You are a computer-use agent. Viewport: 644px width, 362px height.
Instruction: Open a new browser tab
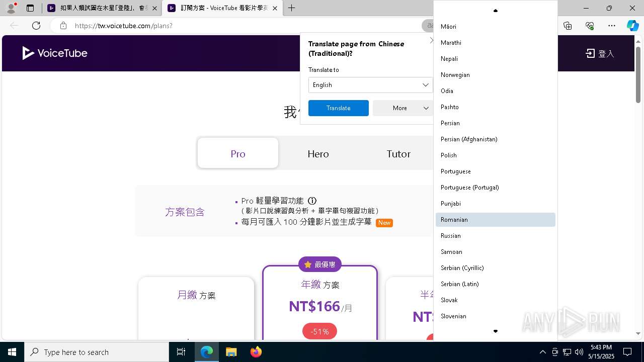[292, 8]
